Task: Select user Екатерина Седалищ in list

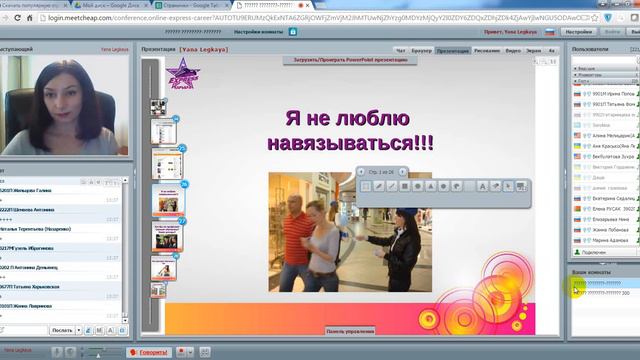Action: [x=606, y=198]
